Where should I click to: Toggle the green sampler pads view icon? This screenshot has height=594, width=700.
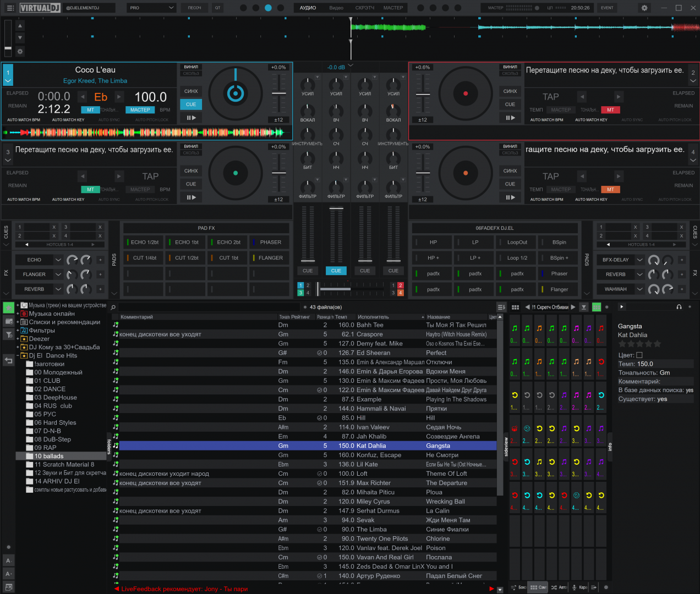(597, 307)
